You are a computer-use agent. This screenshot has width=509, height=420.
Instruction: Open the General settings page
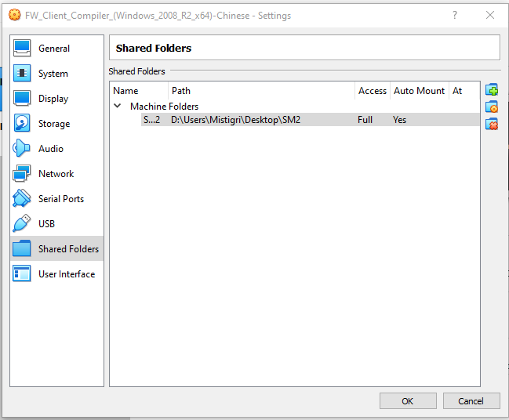pos(56,49)
